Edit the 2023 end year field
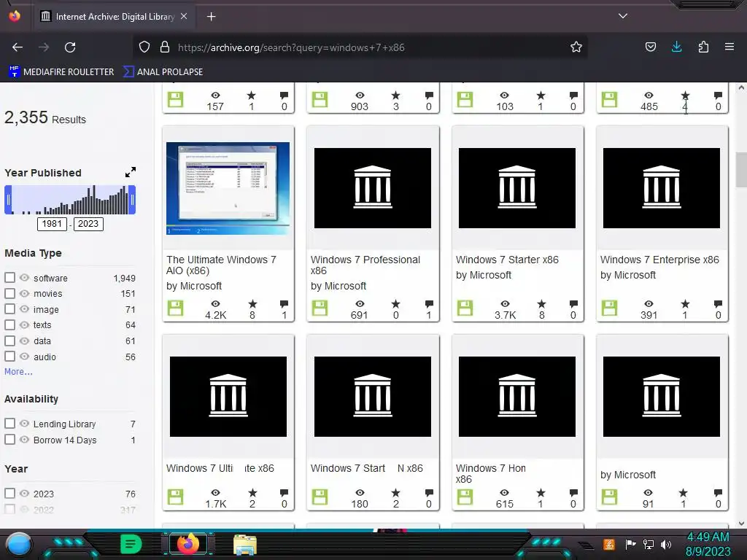Viewport: 747px width, 560px height. (88, 224)
